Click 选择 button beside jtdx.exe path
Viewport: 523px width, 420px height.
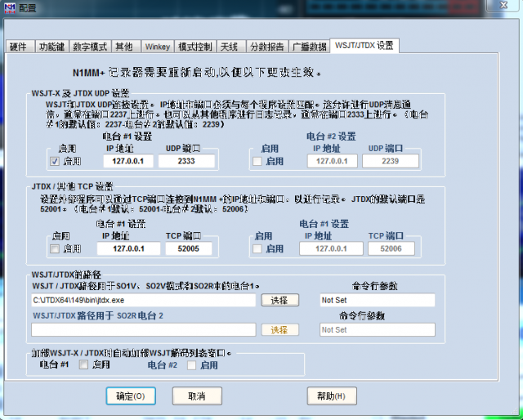(279, 301)
